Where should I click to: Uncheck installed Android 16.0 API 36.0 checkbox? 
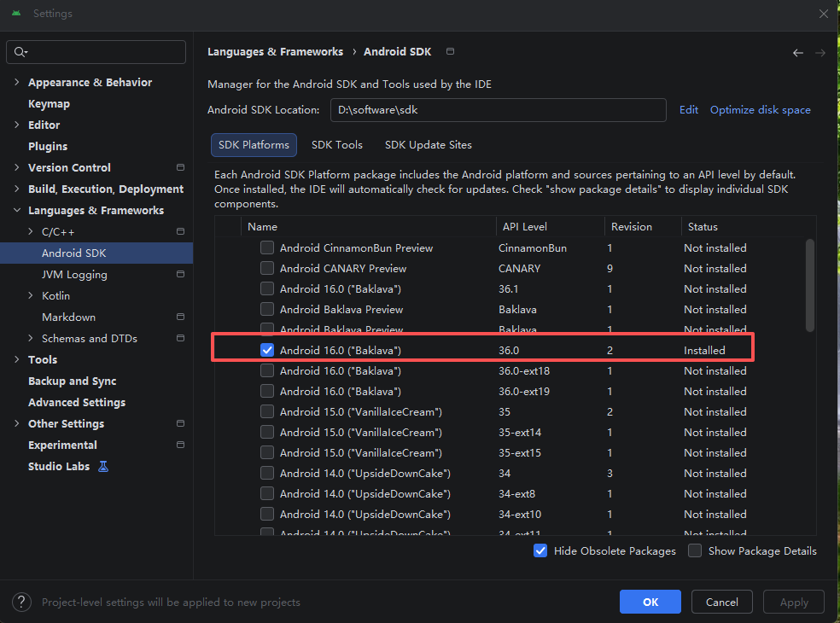(267, 350)
